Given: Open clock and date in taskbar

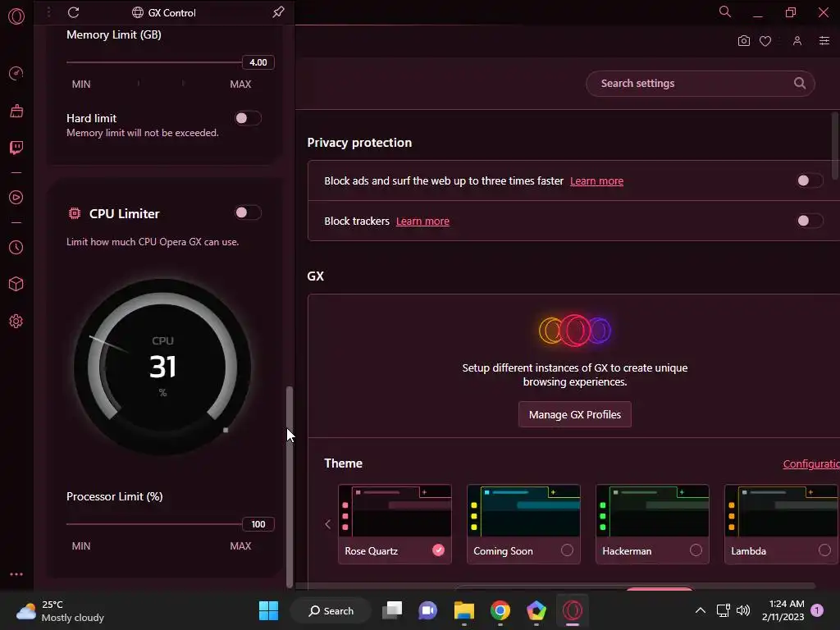Looking at the screenshot, I should click(783, 610).
